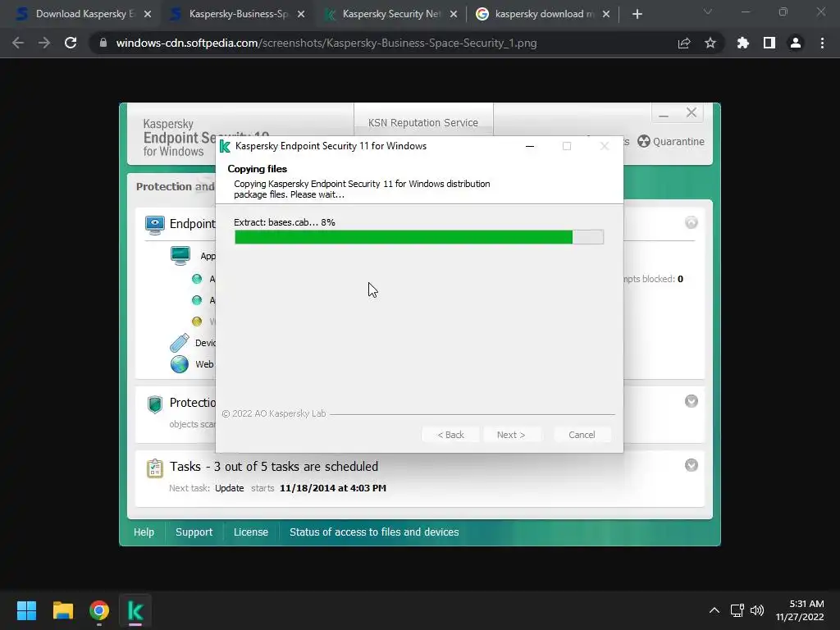The width and height of the screenshot is (840, 630).
Task: Open File Explorer from the taskbar
Action: click(63, 610)
